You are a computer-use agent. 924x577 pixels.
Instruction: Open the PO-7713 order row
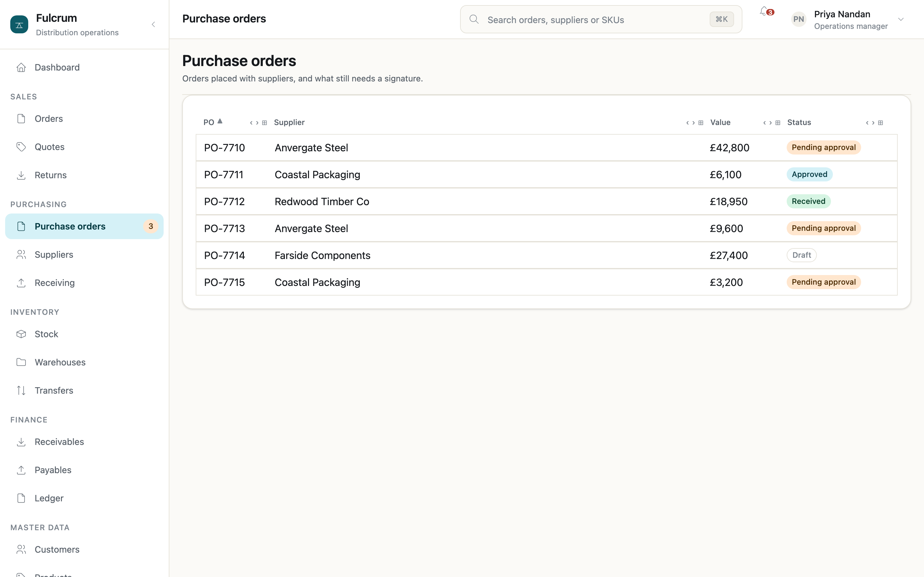pyautogui.click(x=546, y=228)
